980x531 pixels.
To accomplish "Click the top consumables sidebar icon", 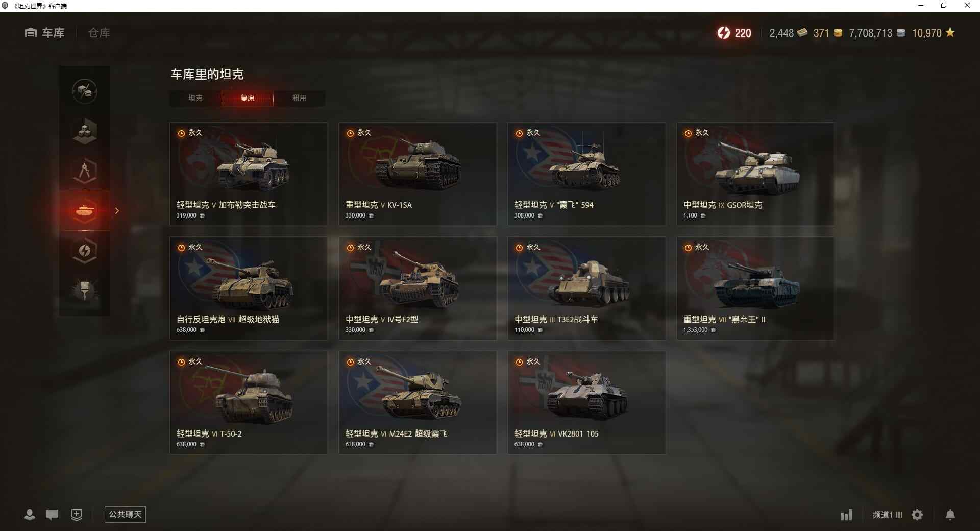I will click(x=85, y=91).
